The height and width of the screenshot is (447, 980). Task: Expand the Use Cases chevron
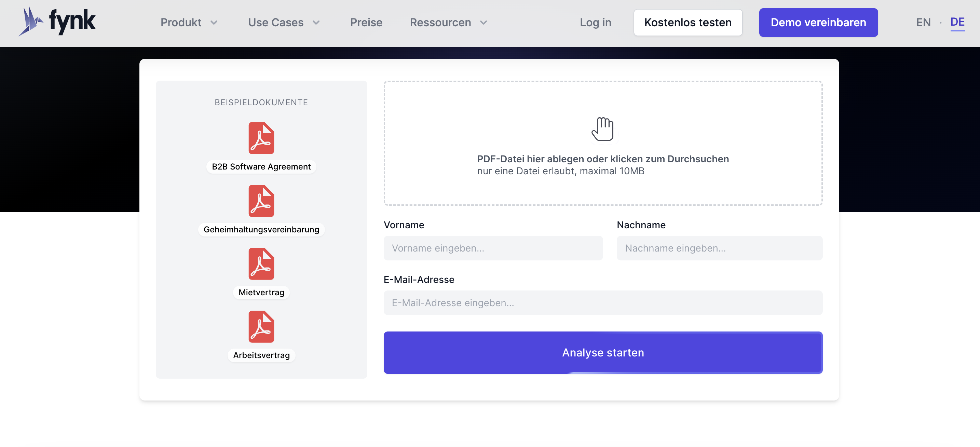tap(316, 23)
